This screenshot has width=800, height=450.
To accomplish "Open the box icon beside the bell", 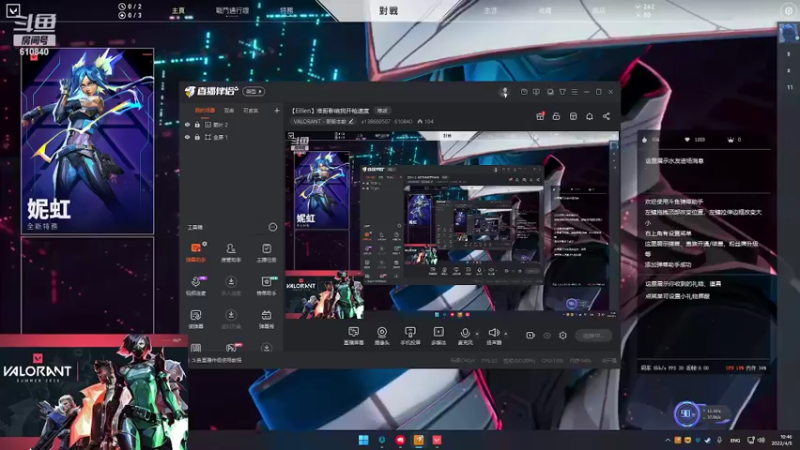I will pyautogui.click(x=573, y=116).
